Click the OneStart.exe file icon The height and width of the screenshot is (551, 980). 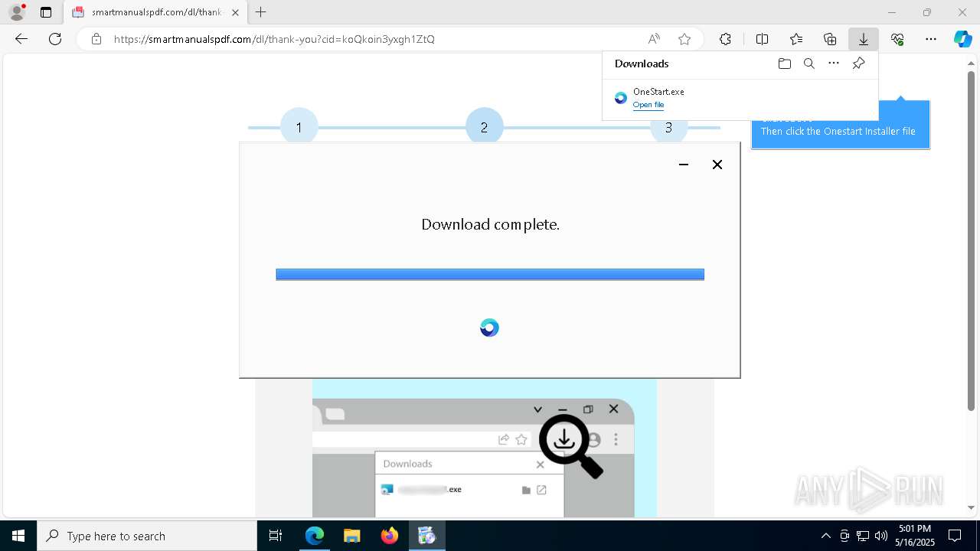621,98
